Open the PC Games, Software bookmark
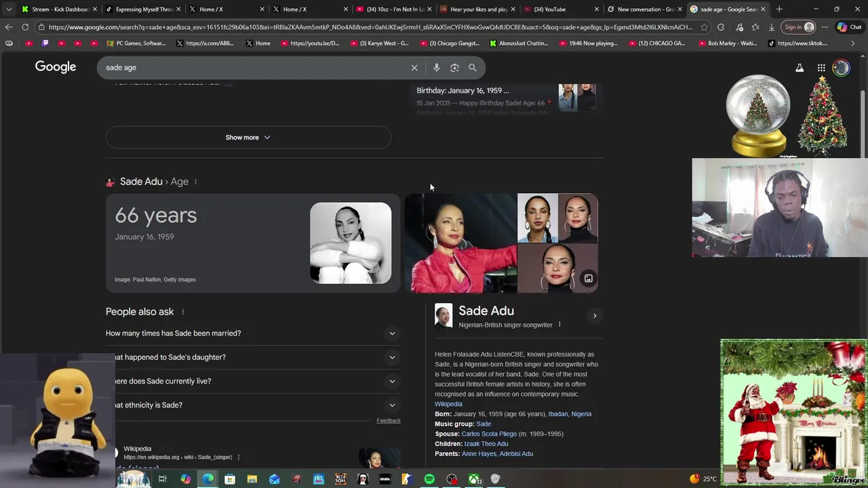The image size is (868, 488). pos(136,43)
